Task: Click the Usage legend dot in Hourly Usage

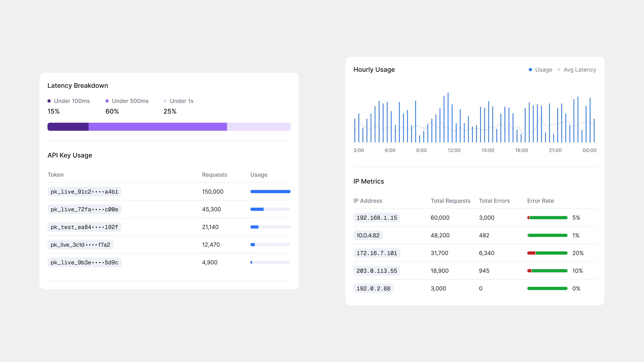Action: 530,70
